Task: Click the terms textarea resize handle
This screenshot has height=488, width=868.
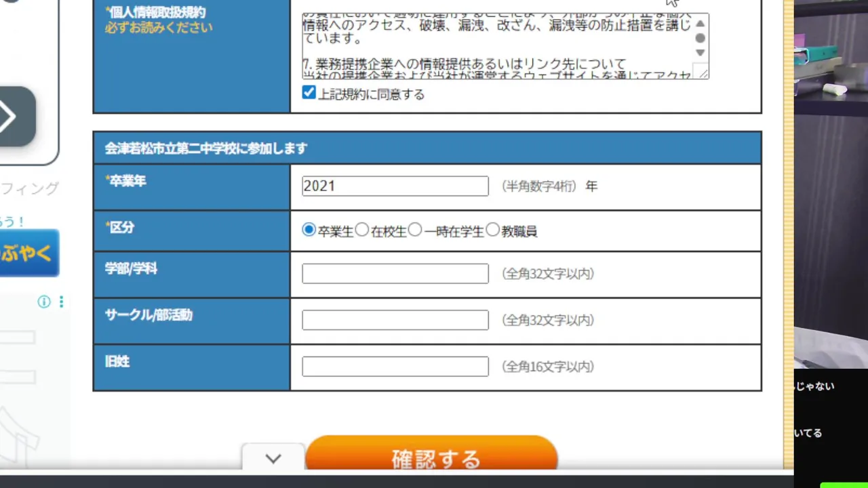Action: tap(703, 74)
